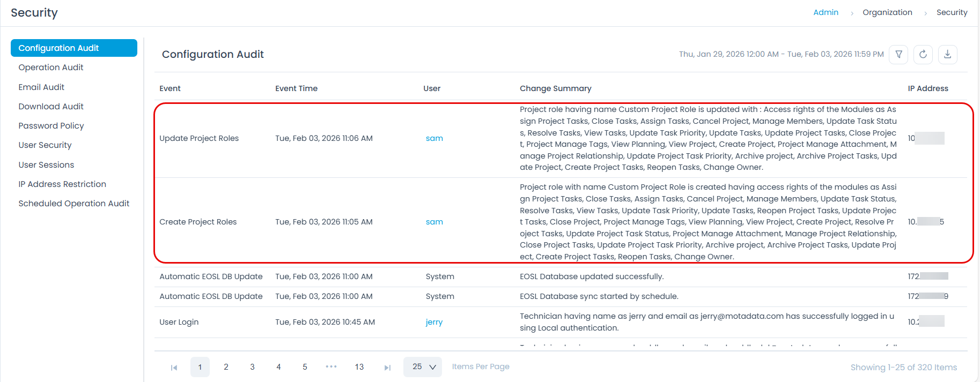Image resolution: width=980 pixels, height=382 pixels.
Task: Click the download audit icon
Action: pos(948,54)
